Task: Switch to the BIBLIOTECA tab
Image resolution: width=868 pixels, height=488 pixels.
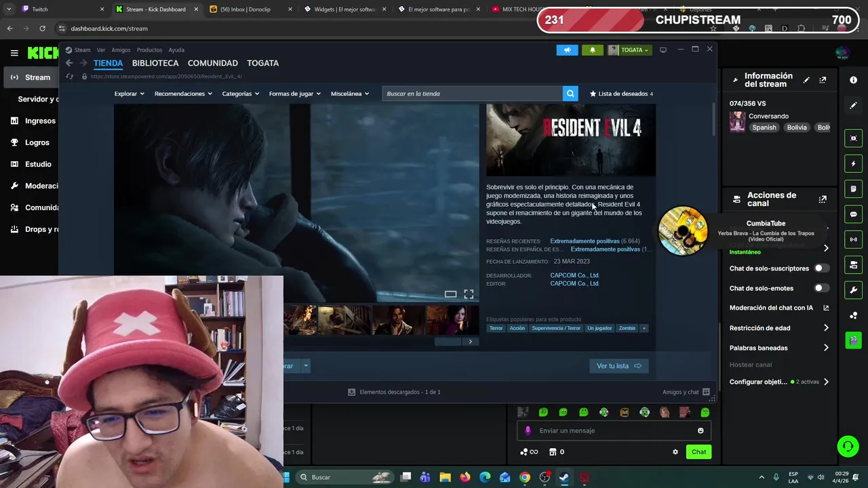Action: tap(155, 63)
